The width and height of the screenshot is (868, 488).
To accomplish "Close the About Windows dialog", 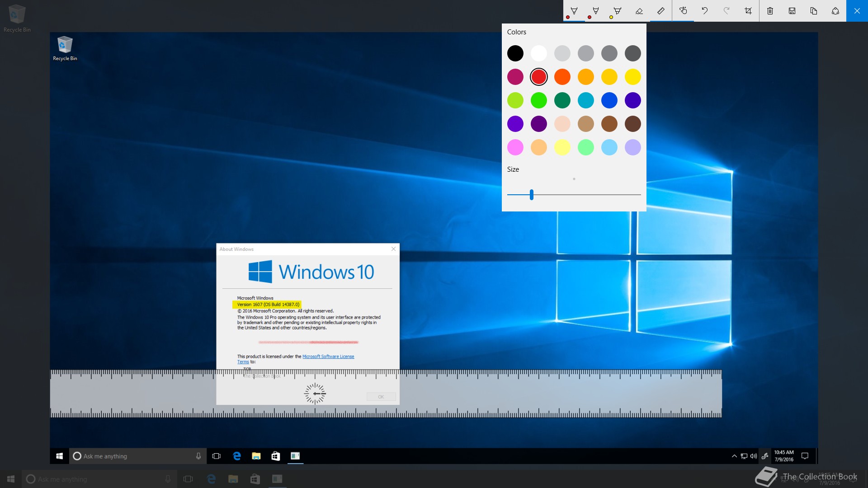I will point(393,249).
